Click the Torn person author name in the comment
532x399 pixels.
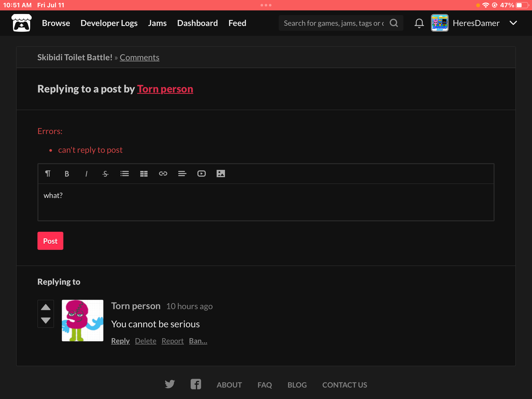pos(136,306)
